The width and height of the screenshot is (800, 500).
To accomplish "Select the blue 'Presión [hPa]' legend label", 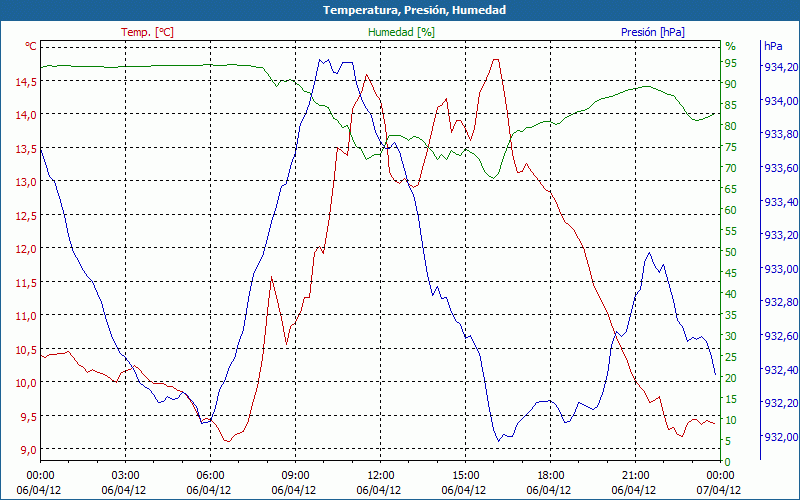I will (x=653, y=32).
